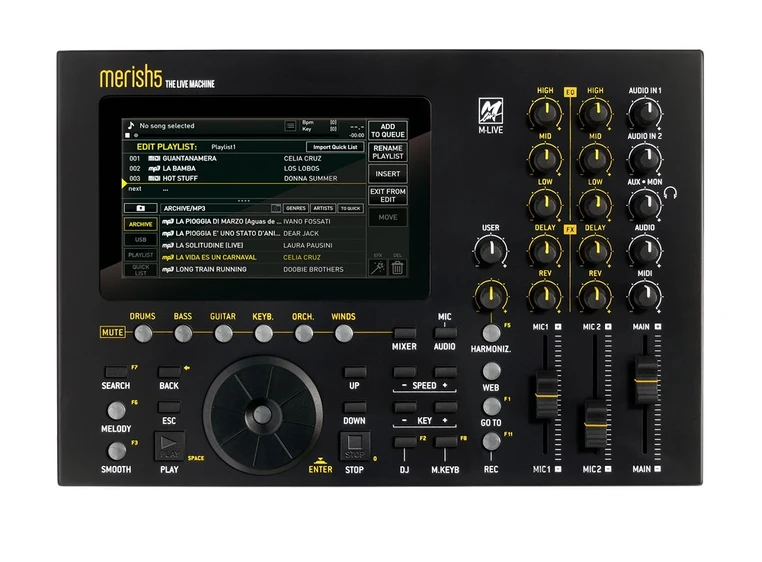The height and width of the screenshot is (562, 762).
Task: Click the MIXER hardware button
Action: (404, 334)
